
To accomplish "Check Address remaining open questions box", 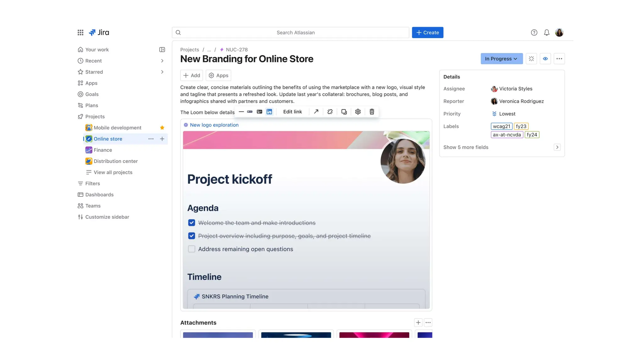I will tap(192, 249).
